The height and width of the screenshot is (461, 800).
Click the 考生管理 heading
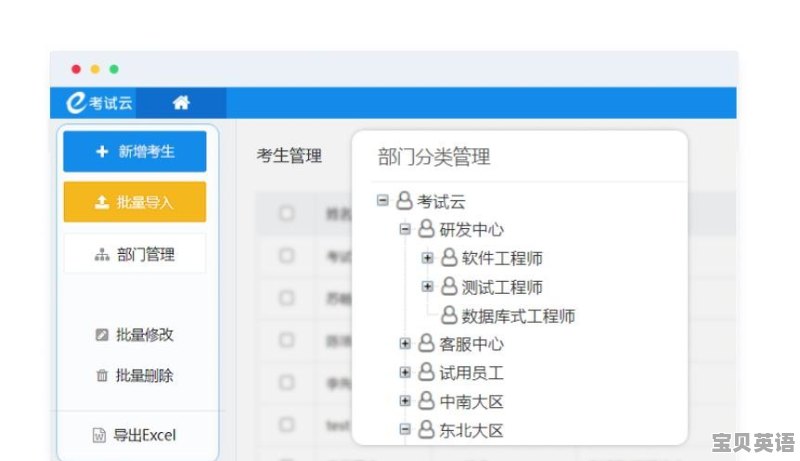(x=289, y=156)
